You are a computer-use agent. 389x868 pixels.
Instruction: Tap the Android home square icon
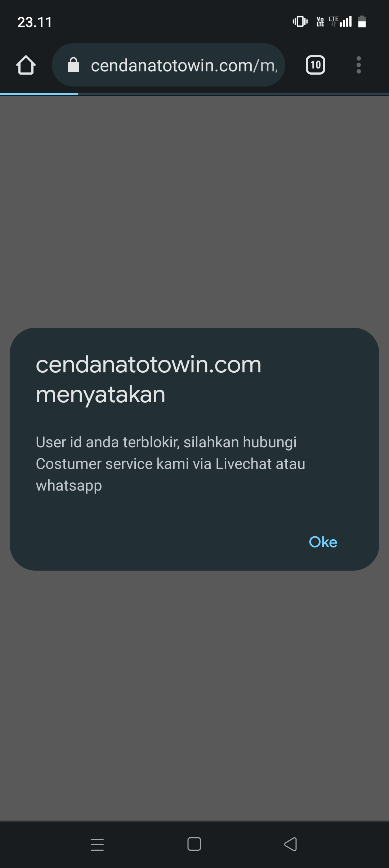point(194,844)
